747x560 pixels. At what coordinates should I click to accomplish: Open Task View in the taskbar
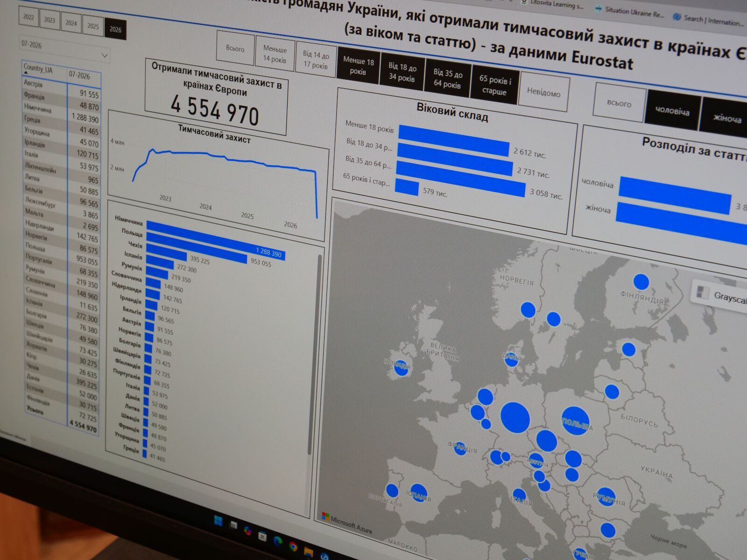233,525
